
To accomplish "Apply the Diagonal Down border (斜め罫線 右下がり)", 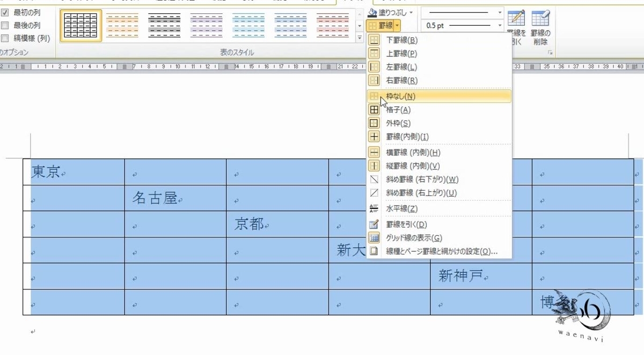I will (x=424, y=179).
